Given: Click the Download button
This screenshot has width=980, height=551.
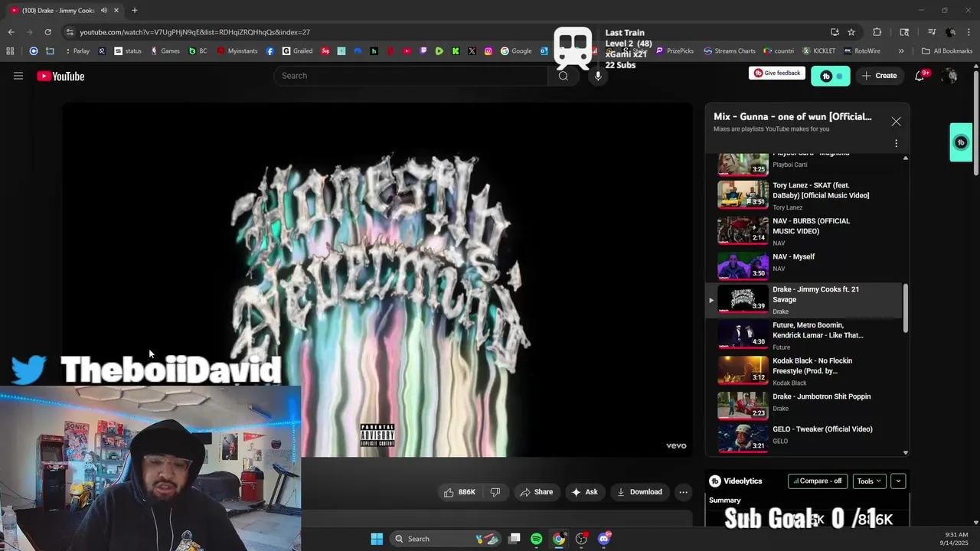Looking at the screenshot, I should [639, 492].
